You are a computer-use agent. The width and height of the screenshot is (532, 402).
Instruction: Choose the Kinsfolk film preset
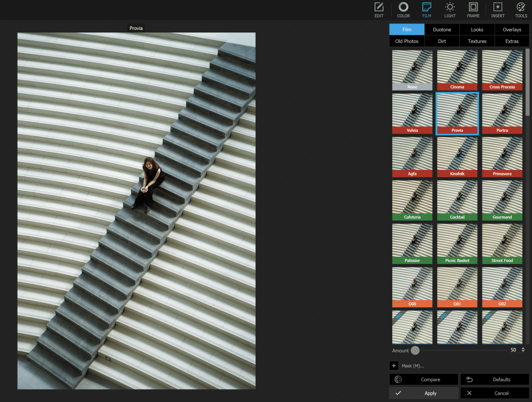tap(457, 156)
